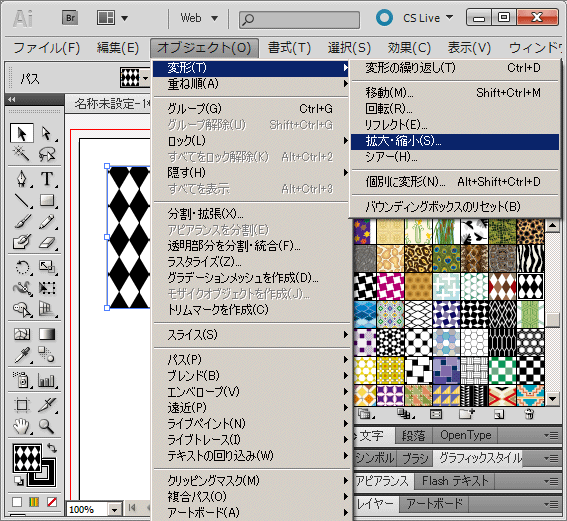Expand the CS Live dropdown
This screenshot has width=567, height=521.
(x=449, y=17)
